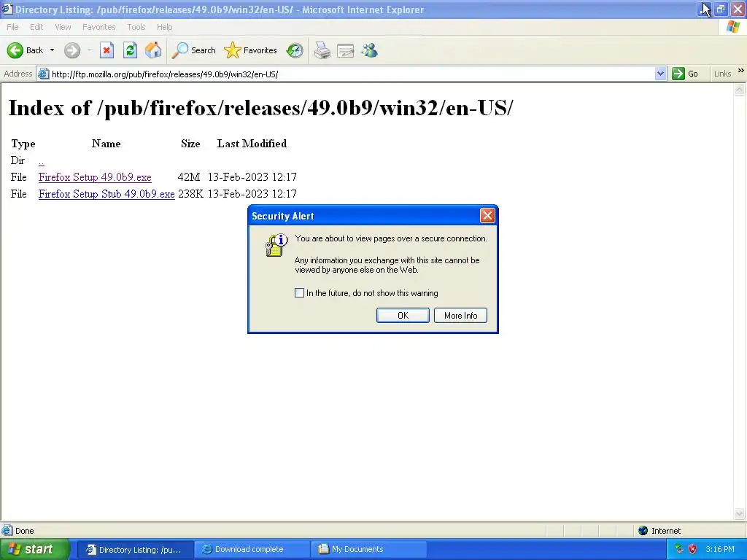Switch to Directory Listing taskbar button

click(134, 550)
